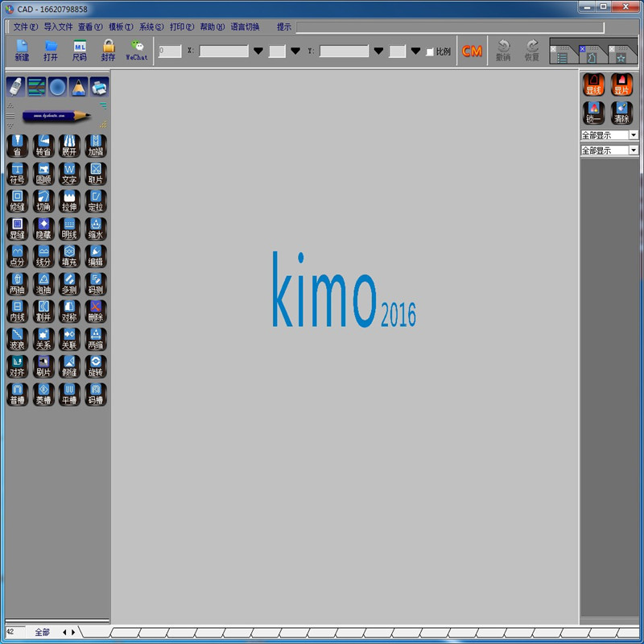Viewport: 644px width, 644px height.
Task: Choose the 旋转 rotate tool
Action: (96, 366)
